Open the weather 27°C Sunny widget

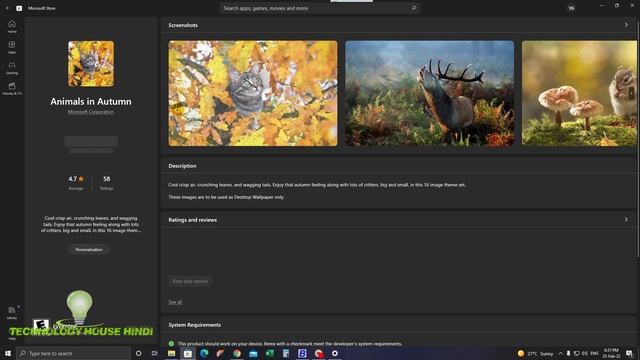click(535, 353)
